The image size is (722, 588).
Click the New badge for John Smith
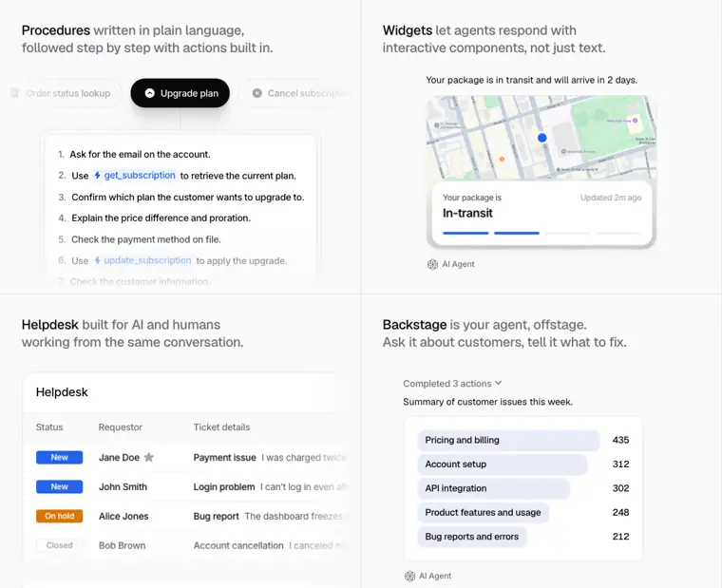[60, 486]
